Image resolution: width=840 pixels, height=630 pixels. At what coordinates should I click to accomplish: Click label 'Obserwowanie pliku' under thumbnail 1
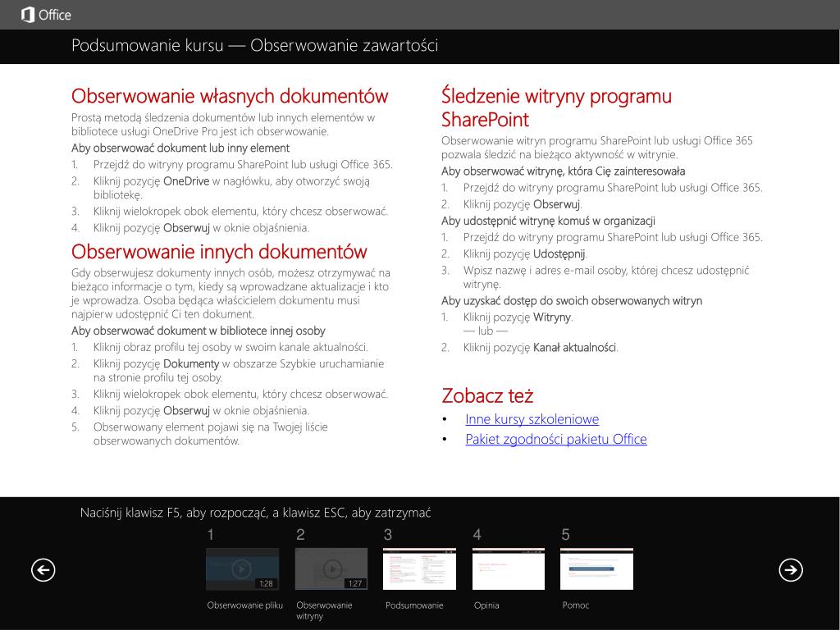point(244,605)
